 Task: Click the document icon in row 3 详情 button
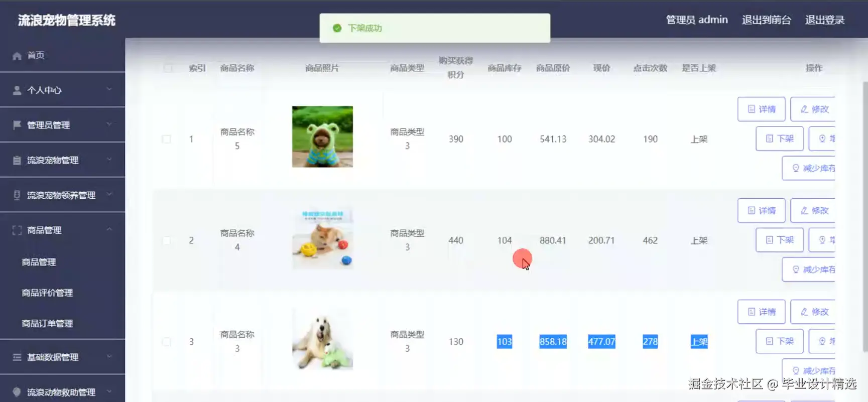coord(752,312)
